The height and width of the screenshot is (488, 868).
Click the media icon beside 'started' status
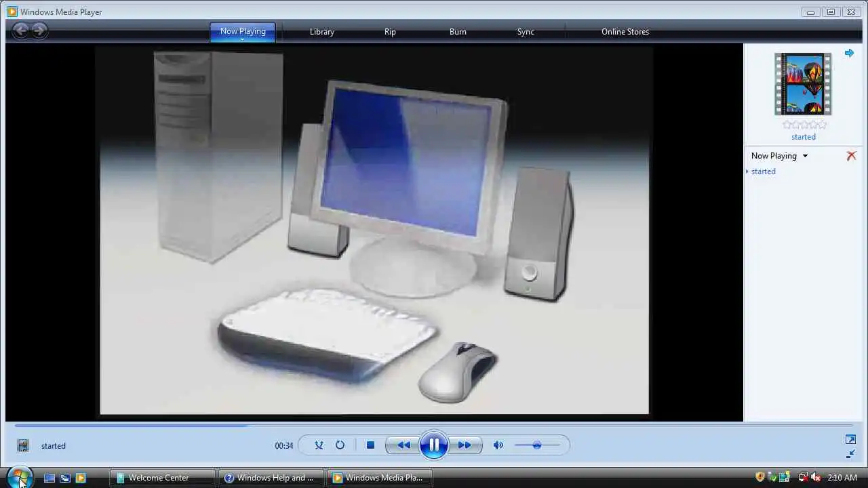coord(23,445)
